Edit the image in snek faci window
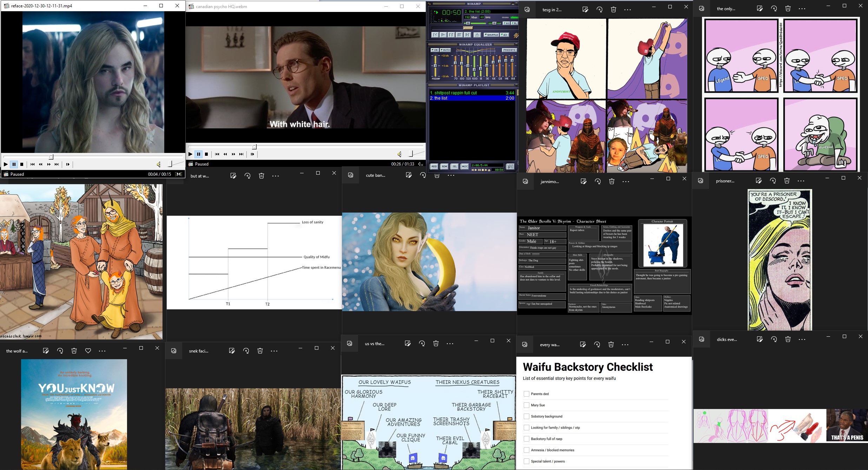The height and width of the screenshot is (470, 868). click(232, 350)
